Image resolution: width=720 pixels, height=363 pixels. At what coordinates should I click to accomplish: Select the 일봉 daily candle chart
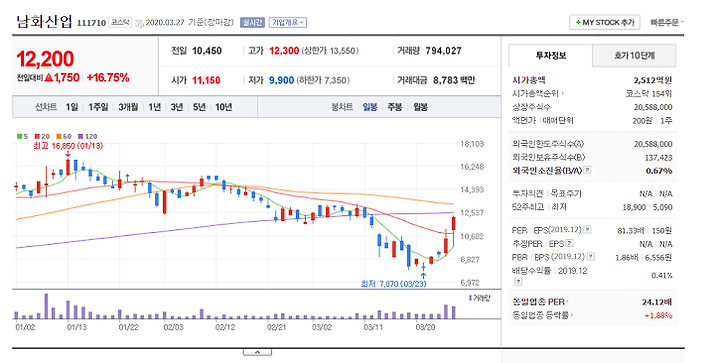[370, 107]
